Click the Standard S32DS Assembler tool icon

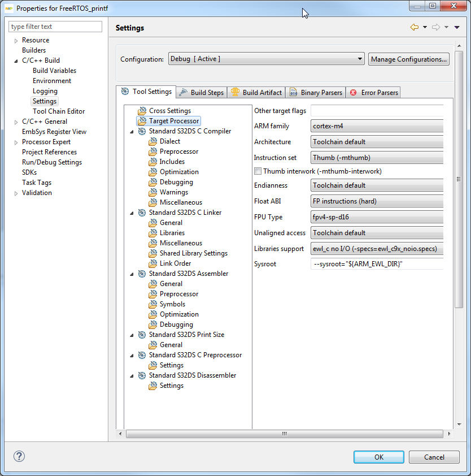pyautogui.click(x=142, y=274)
